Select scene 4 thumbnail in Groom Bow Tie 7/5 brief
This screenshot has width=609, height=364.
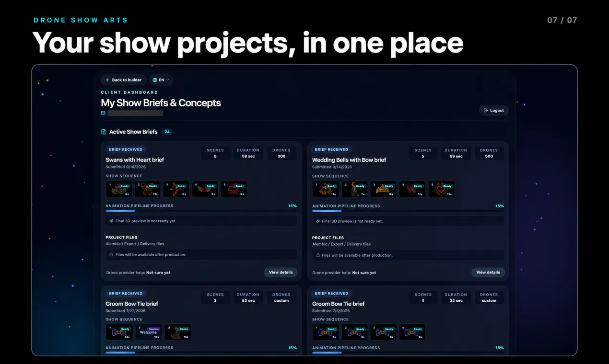click(412, 332)
